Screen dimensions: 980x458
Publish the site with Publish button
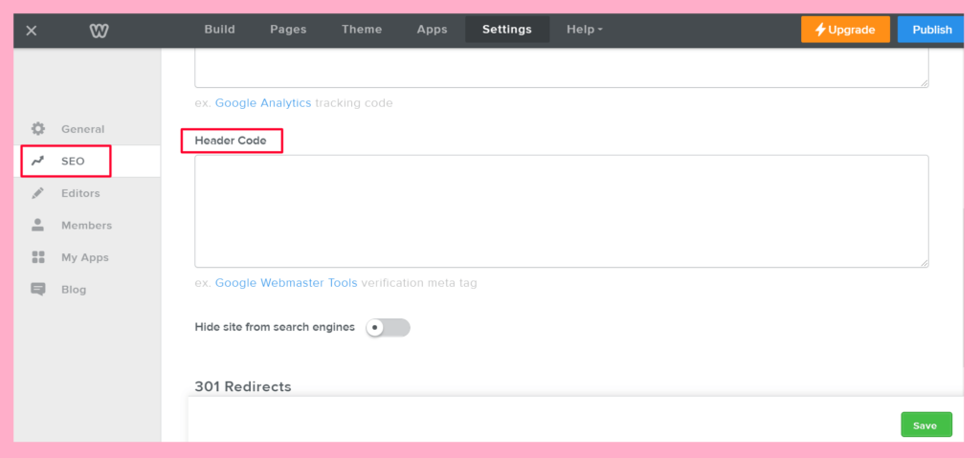[931, 30]
